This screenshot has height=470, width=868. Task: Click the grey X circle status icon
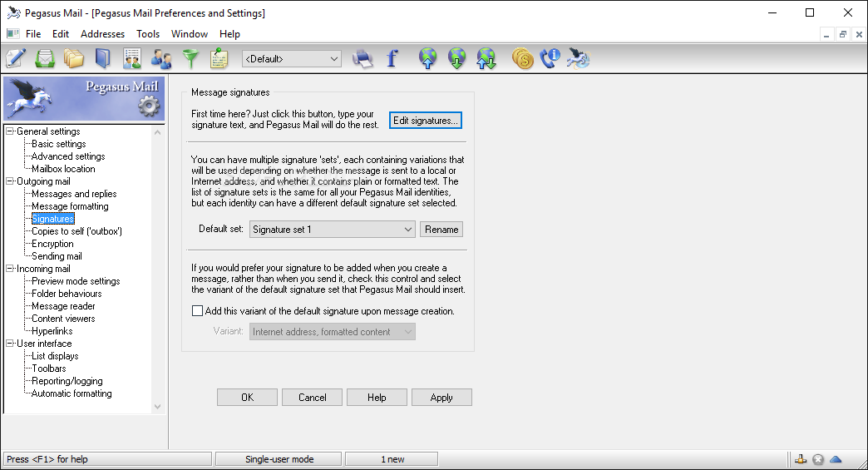tap(818, 459)
